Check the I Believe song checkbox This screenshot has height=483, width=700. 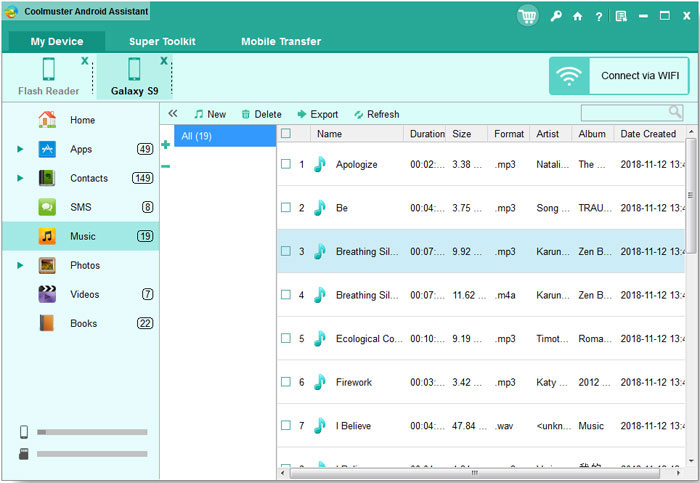coord(286,425)
